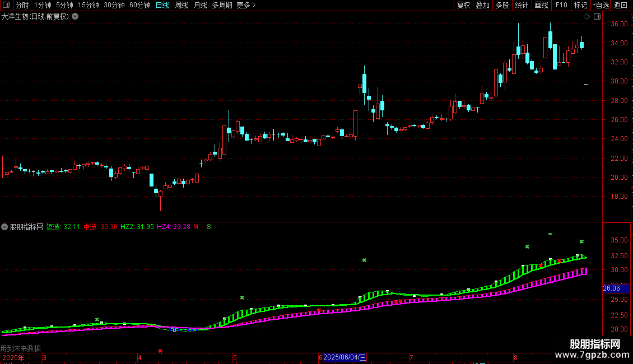Click the 中波: 30.30 value
Image resolution: width=633 pixels, height=364 pixels.
[100, 227]
